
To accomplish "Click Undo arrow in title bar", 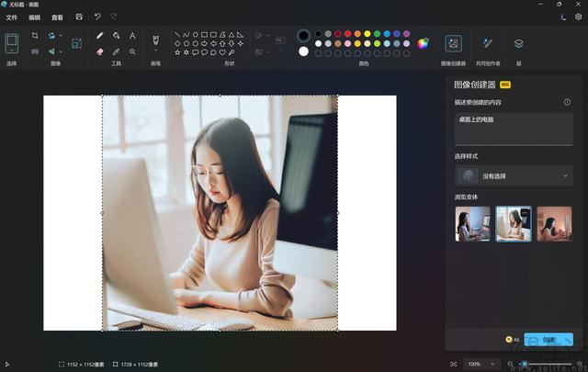I will tap(97, 17).
